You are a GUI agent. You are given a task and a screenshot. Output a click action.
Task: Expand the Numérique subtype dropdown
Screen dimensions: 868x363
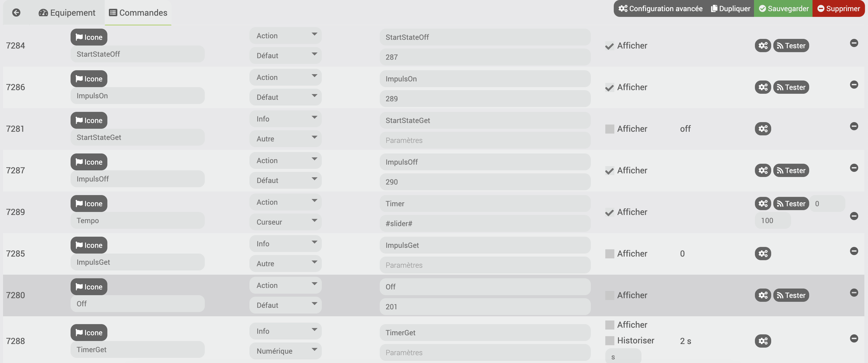285,351
